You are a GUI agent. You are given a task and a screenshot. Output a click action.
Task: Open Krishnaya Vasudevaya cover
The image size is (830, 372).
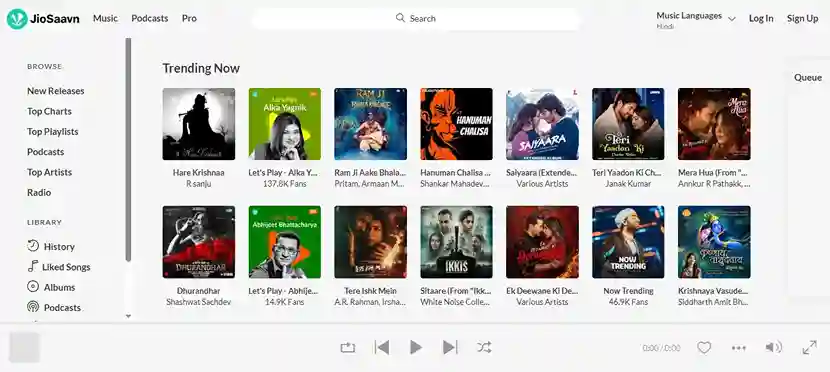(714, 242)
